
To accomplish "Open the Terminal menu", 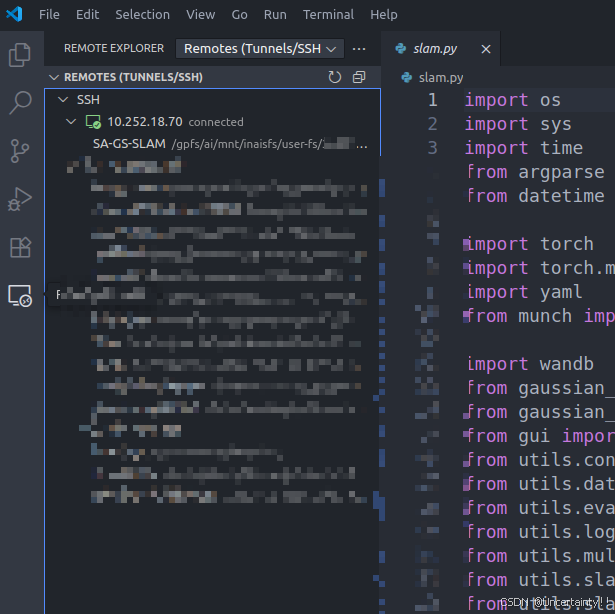I will (x=328, y=15).
